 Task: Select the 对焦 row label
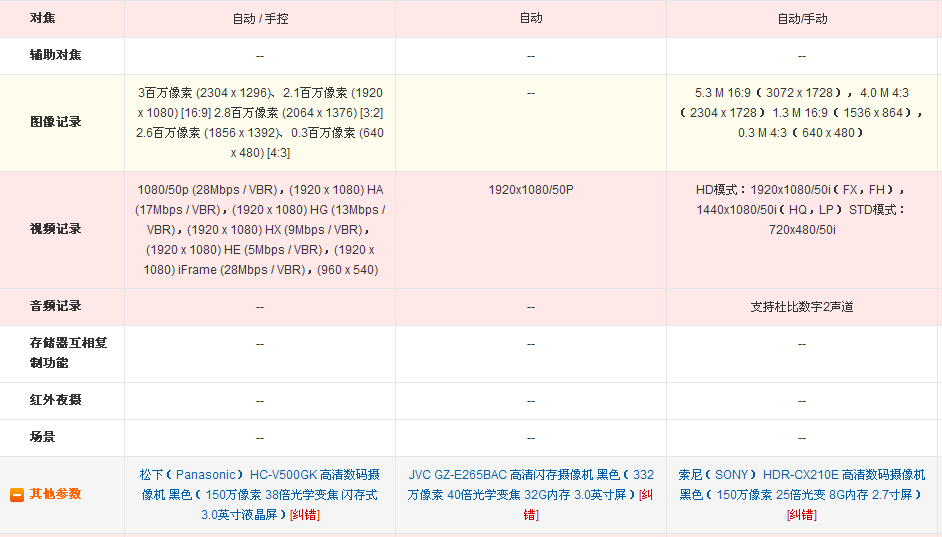coord(43,18)
